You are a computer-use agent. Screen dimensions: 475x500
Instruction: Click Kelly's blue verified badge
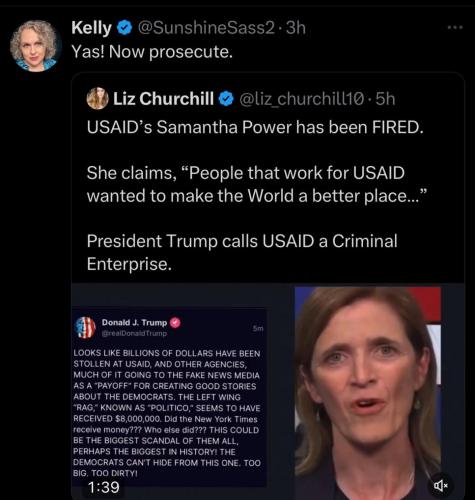pyautogui.click(x=125, y=28)
